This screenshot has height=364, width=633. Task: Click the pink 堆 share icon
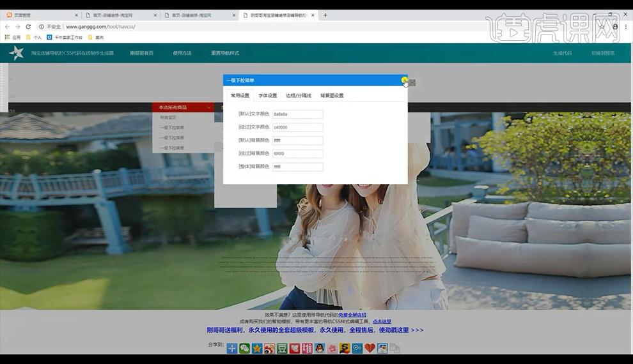pos(307,348)
